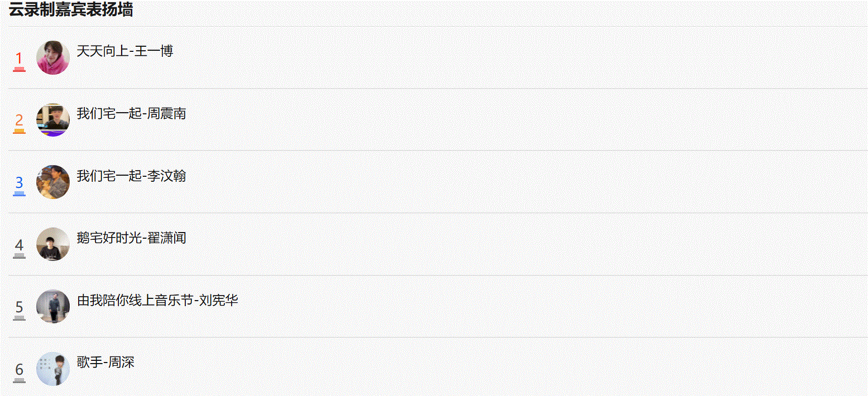Screen dimensions: 868x396
Task: Open the avatar beside 我们宅一起-周震南
Action: [x=53, y=120]
